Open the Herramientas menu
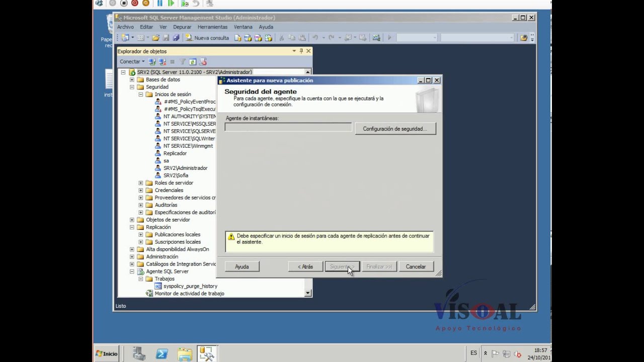The width and height of the screenshot is (644, 362). [212, 27]
